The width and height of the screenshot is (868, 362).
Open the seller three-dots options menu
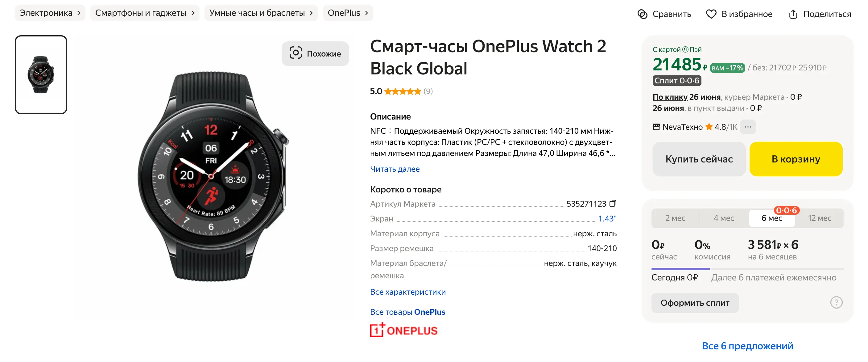(x=748, y=127)
